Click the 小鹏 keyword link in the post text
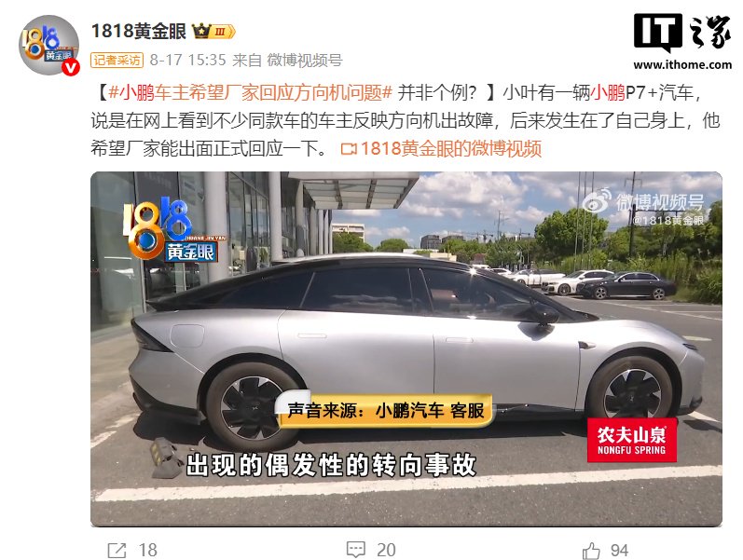Screen dimensions: 743x560 609,92
